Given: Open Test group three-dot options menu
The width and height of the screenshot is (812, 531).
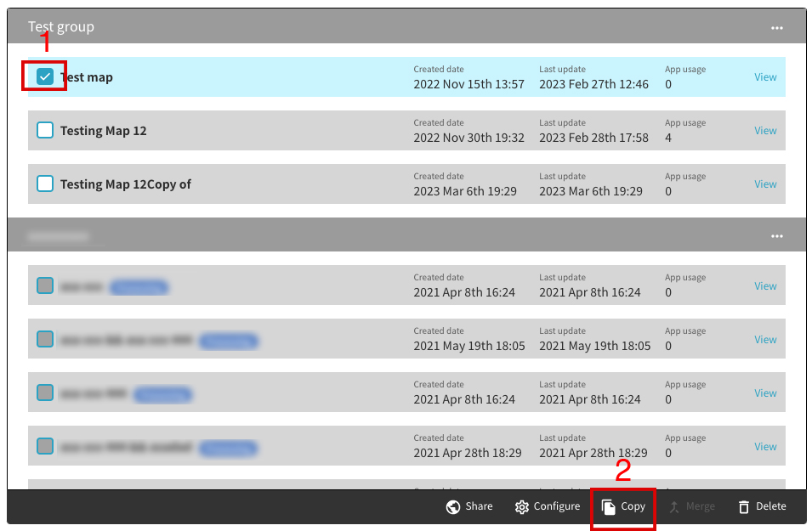Looking at the screenshot, I should pyautogui.click(x=776, y=28).
